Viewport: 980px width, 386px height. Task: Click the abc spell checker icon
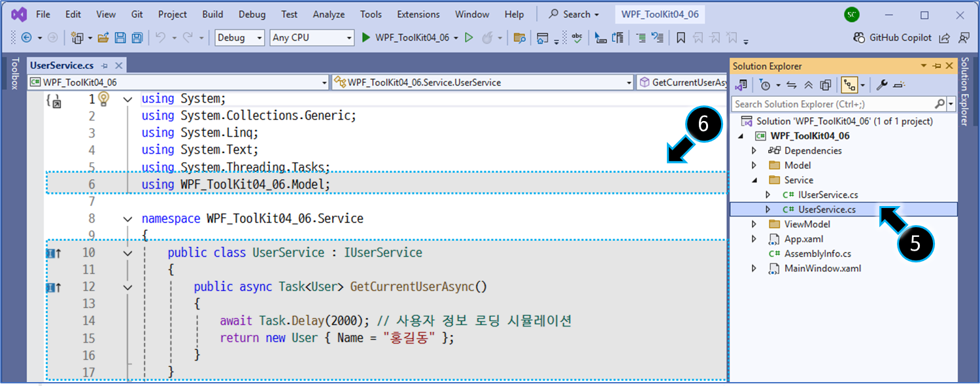[576, 38]
